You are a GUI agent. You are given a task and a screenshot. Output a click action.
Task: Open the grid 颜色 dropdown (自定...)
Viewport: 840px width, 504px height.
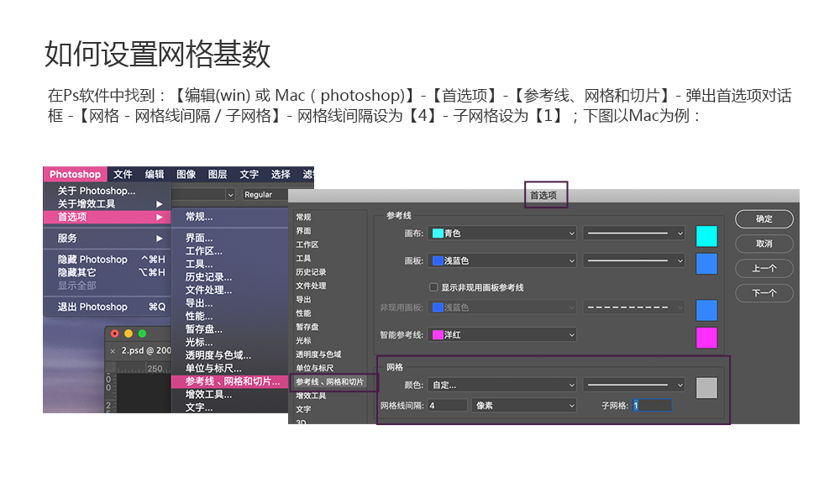[502, 385]
